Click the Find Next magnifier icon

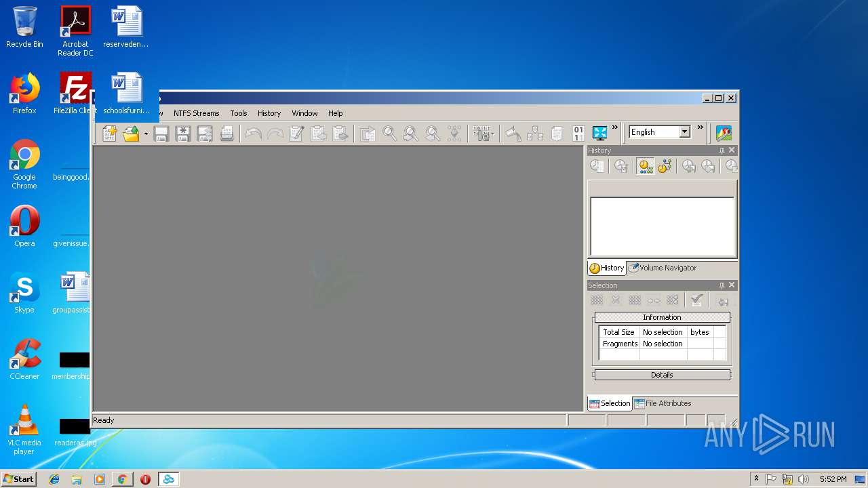pos(411,134)
